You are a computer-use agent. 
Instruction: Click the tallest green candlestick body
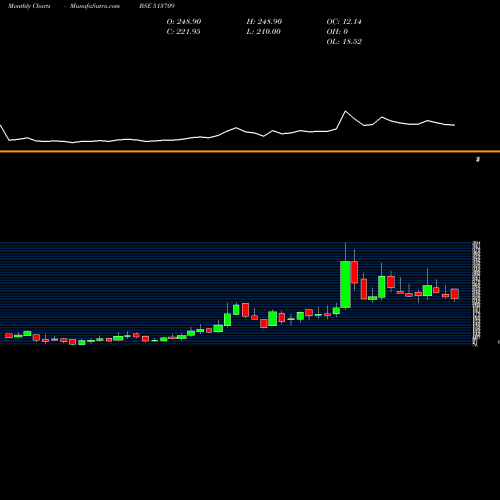coord(345,284)
